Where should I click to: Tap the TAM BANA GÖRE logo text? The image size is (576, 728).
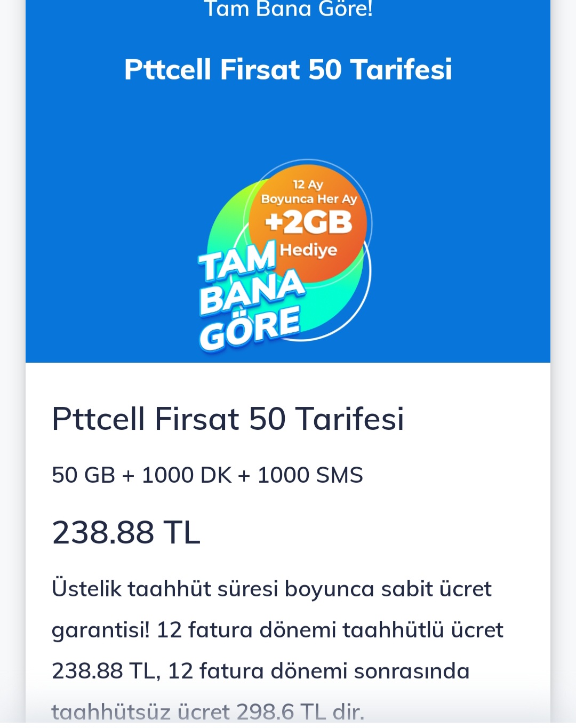[x=251, y=296]
